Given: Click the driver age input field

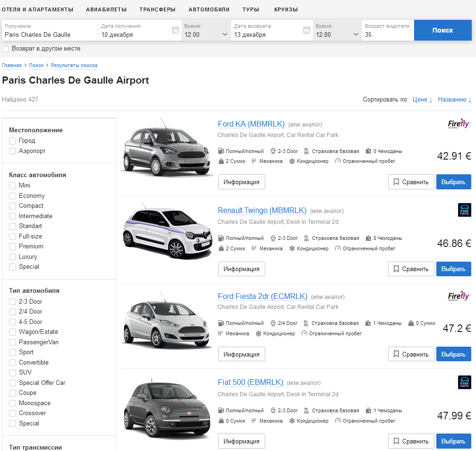Looking at the screenshot, I should [388, 30].
